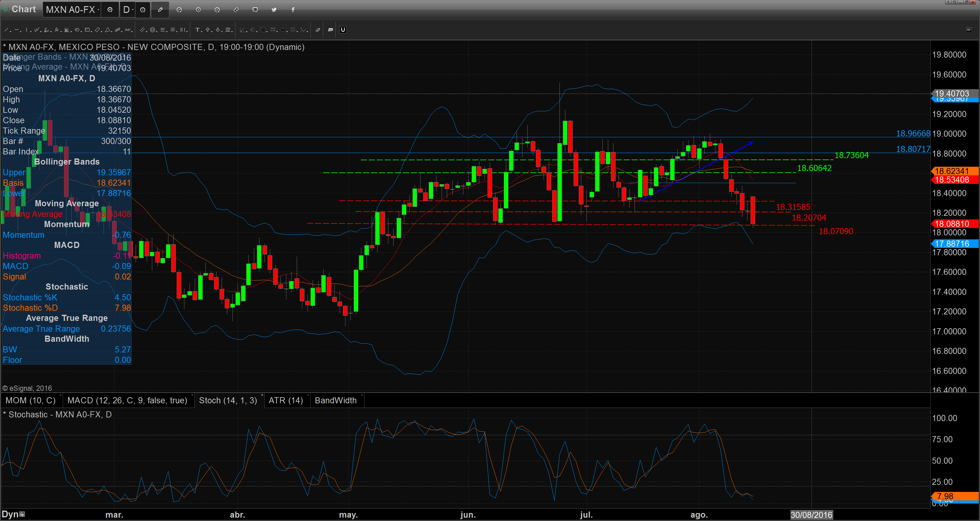The width and height of the screenshot is (980, 521).
Task: Share chart on Twitter
Action: click(x=274, y=10)
